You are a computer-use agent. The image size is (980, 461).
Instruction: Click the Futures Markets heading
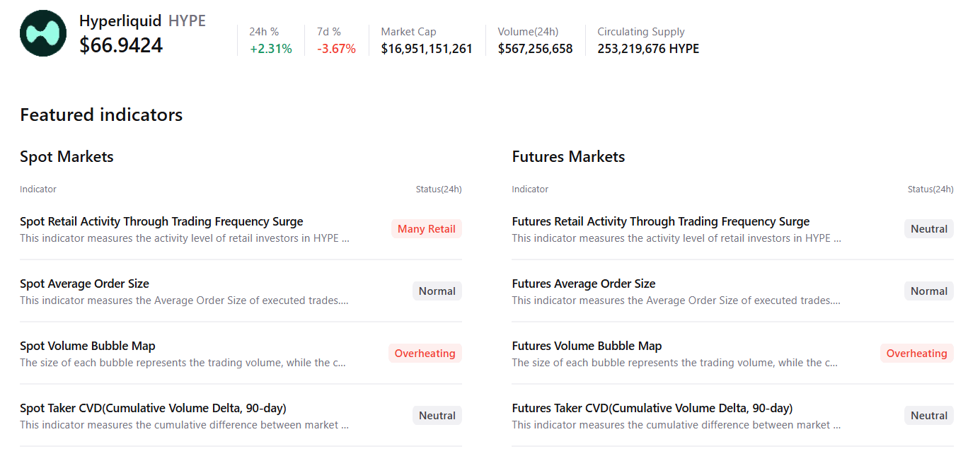pos(568,156)
